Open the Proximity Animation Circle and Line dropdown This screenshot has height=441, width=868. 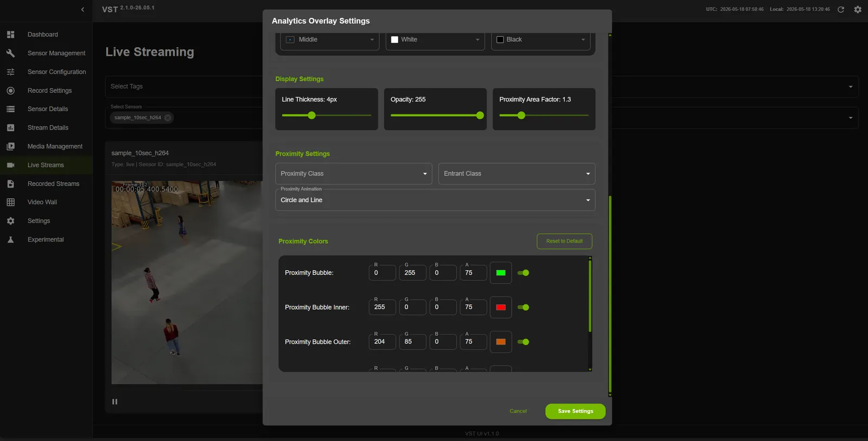coord(435,200)
